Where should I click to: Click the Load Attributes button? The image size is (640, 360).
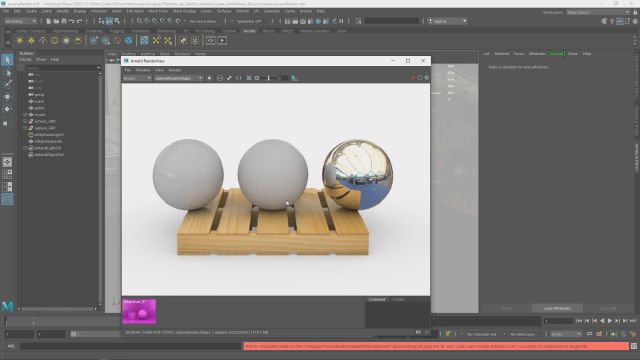557,309
